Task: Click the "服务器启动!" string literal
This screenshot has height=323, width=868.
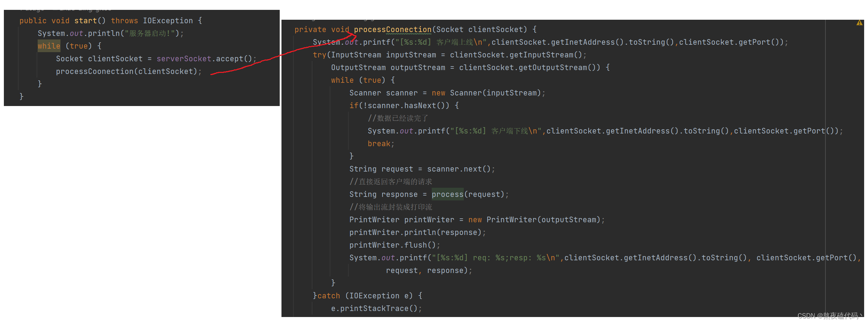Action: 150,33
